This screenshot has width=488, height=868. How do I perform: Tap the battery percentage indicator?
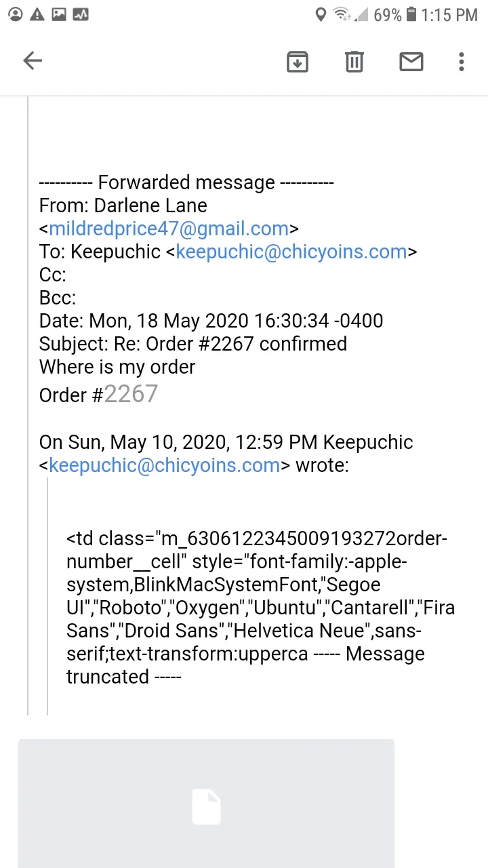pyautogui.click(x=388, y=15)
